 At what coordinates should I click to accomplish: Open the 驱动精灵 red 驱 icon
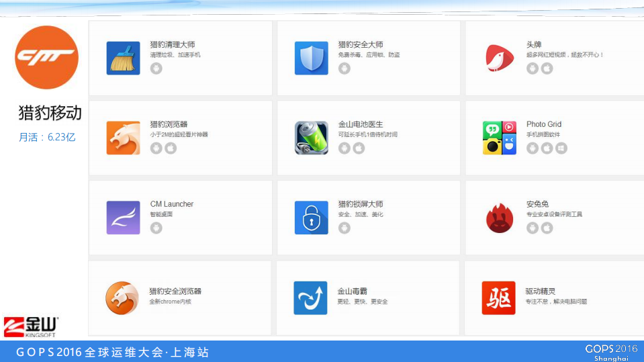pos(498,298)
